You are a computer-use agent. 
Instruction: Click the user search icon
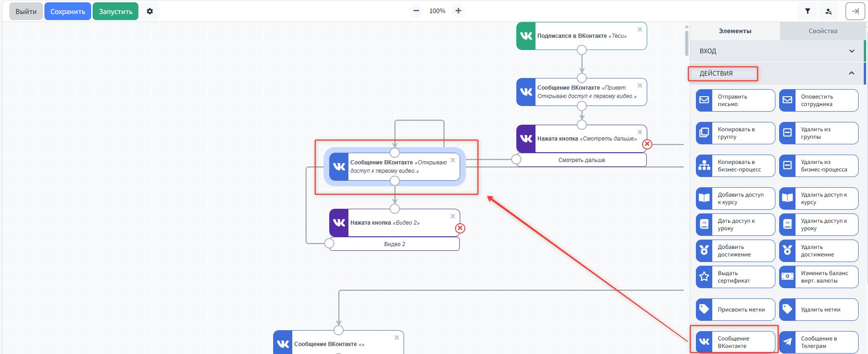pyautogui.click(x=828, y=11)
